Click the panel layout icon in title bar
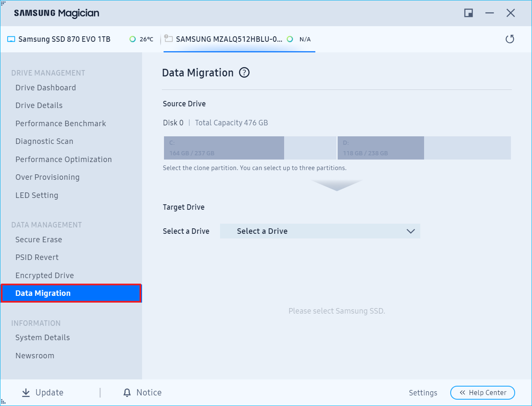 click(x=468, y=13)
